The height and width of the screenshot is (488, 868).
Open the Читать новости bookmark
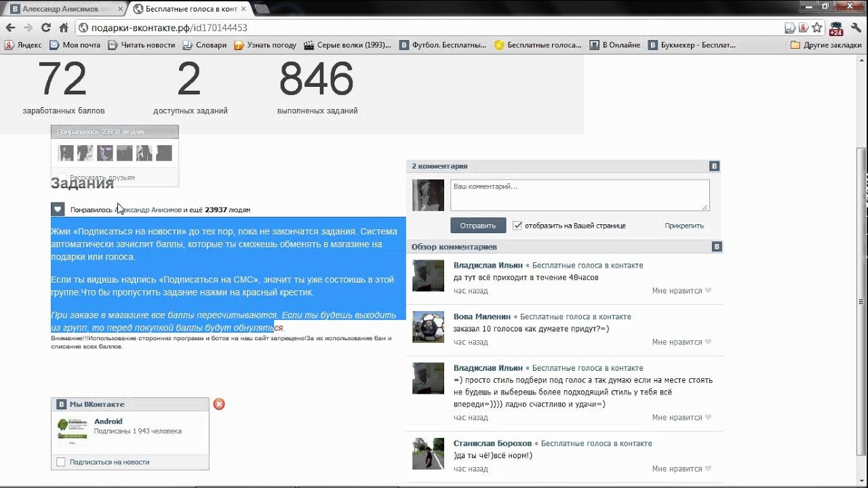(x=141, y=45)
